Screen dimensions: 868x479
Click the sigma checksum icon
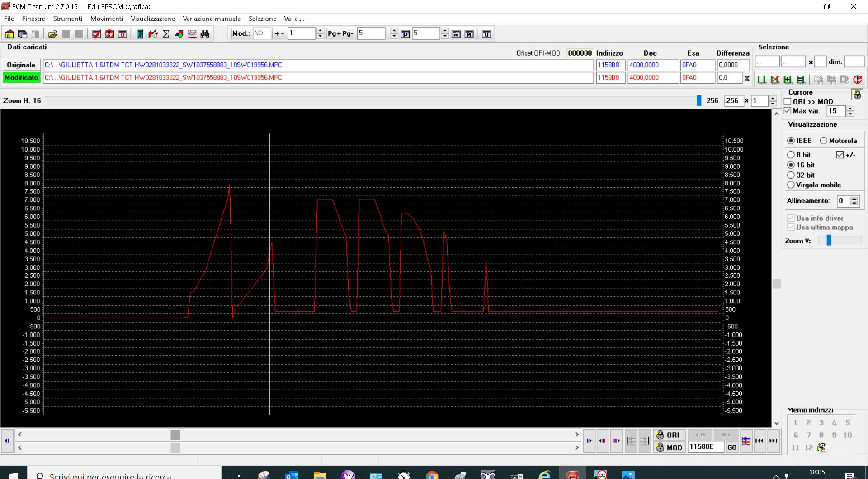click(x=166, y=34)
